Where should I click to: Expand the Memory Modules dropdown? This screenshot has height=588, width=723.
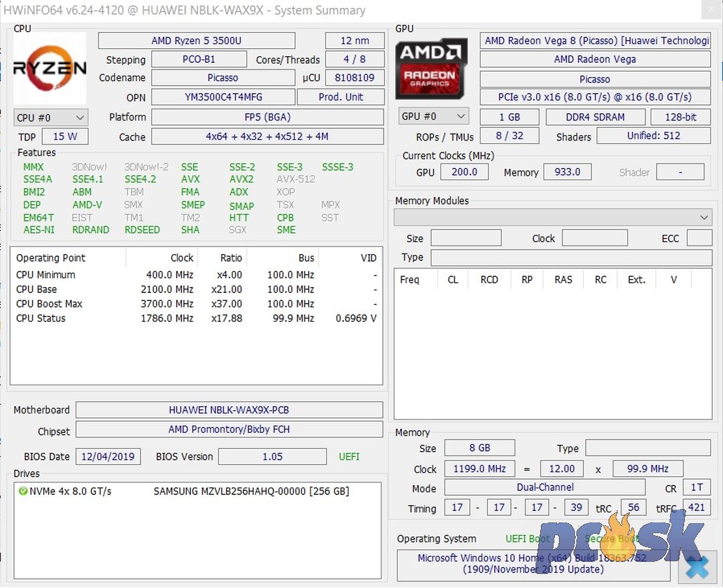tap(553, 217)
